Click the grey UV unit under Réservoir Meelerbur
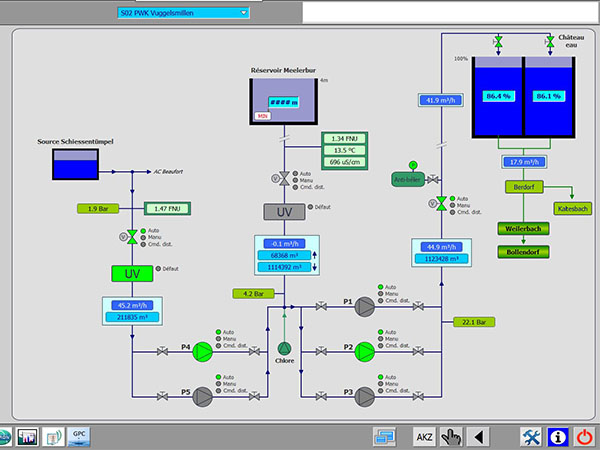Viewport: 600px width, 450px height. 284,212
